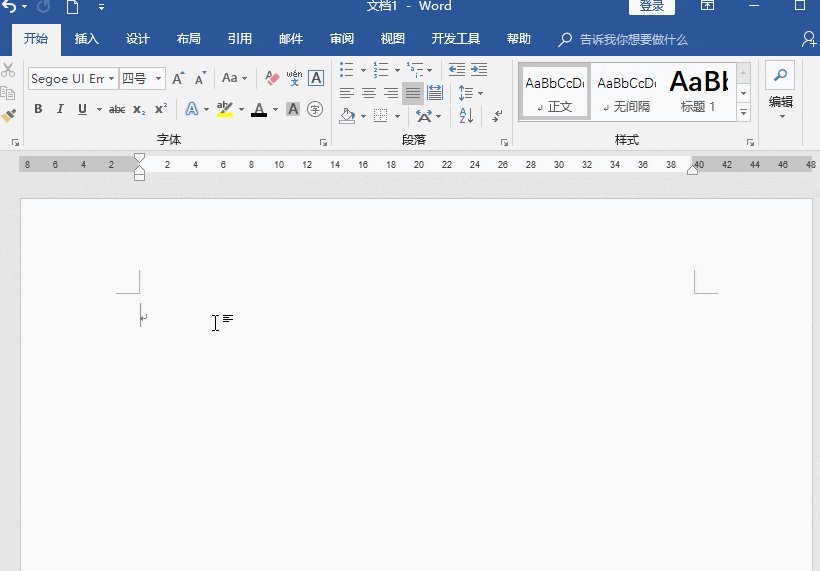
Task: Align text right
Action: [x=391, y=93]
